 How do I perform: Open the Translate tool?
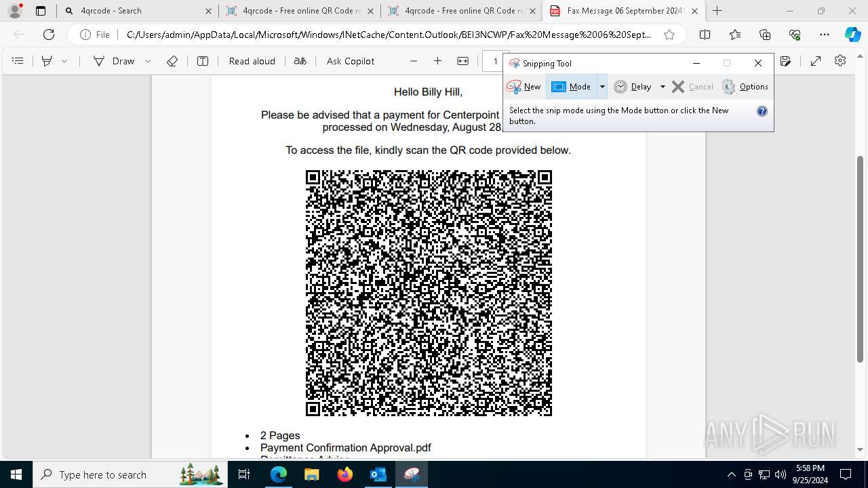(300, 61)
